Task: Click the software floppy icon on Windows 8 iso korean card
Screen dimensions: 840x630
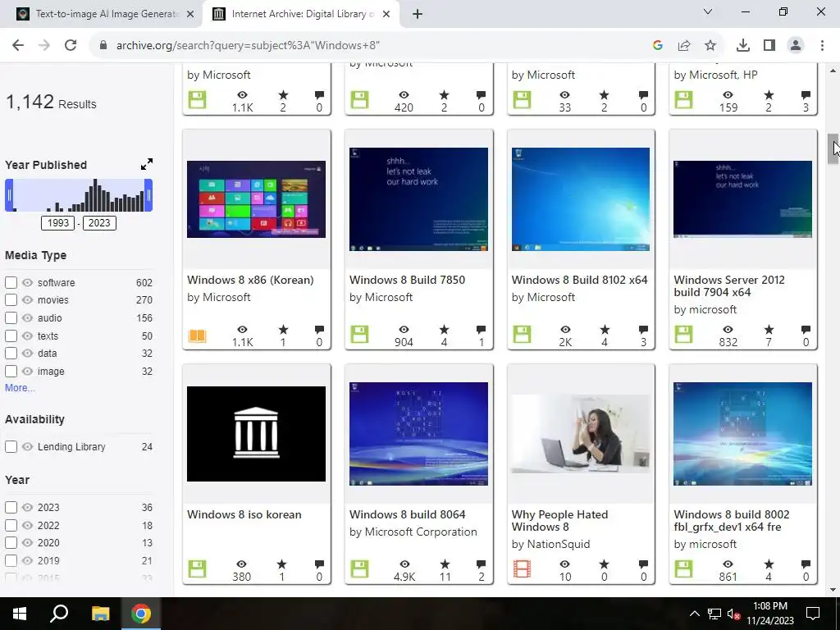Action: 197,569
